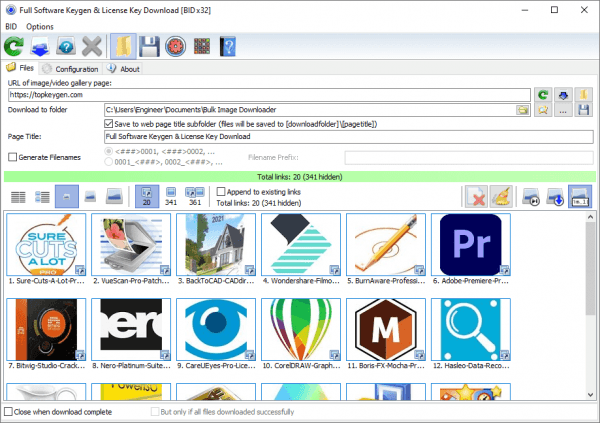Select the VueScan-Pro-Patch thumbnail
This screenshot has height=423, width=600.
[x=131, y=245]
